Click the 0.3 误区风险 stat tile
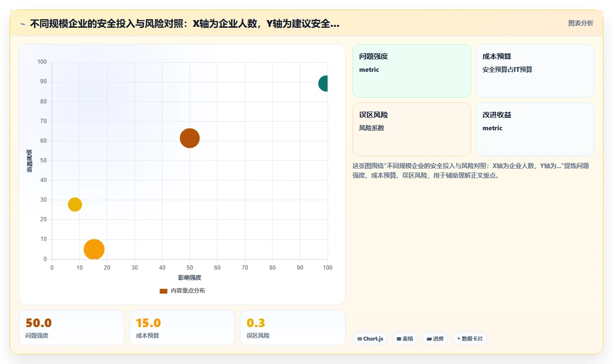 [x=293, y=328]
